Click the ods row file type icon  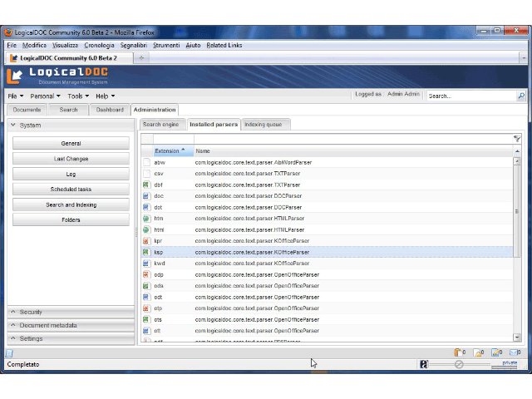pos(146,286)
